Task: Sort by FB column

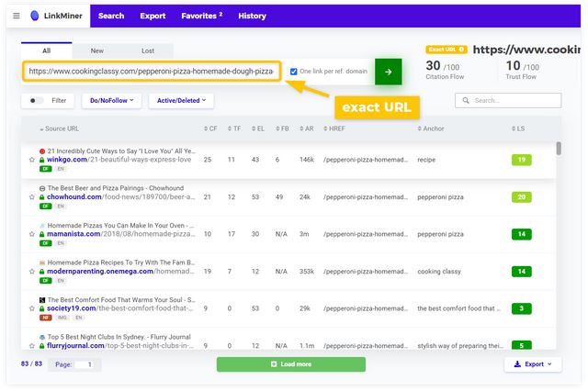Action: coord(282,128)
